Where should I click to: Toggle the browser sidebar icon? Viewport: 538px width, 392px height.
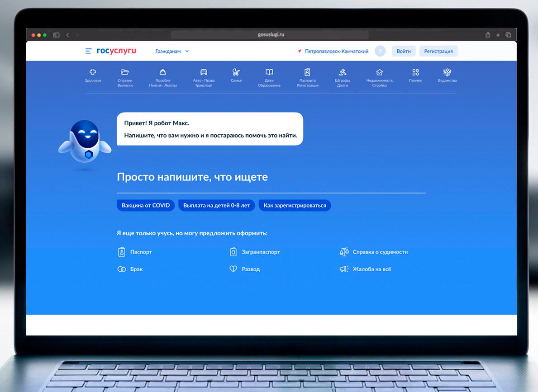coord(56,35)
